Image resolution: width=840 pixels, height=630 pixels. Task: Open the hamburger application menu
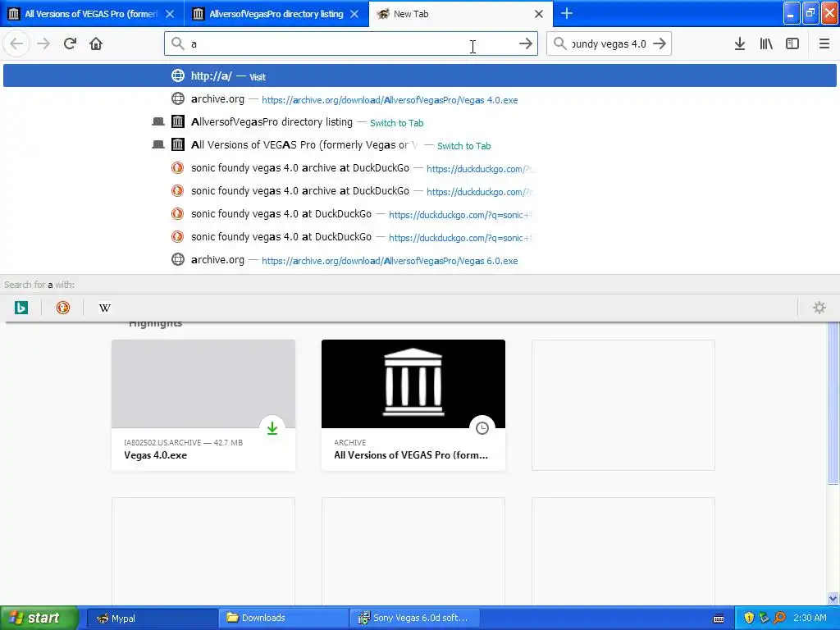pos(824,44)
